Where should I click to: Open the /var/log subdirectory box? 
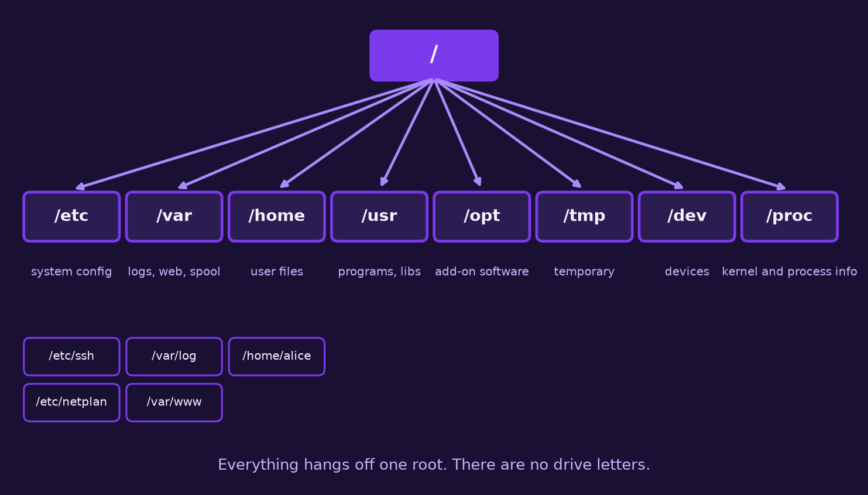tap(174, 356)
